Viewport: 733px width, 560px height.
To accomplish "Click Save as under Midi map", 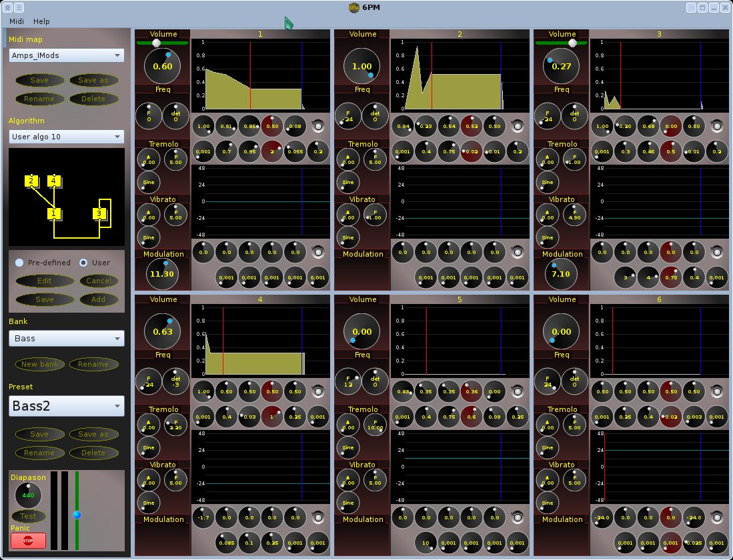I will (x=93, y=81).
